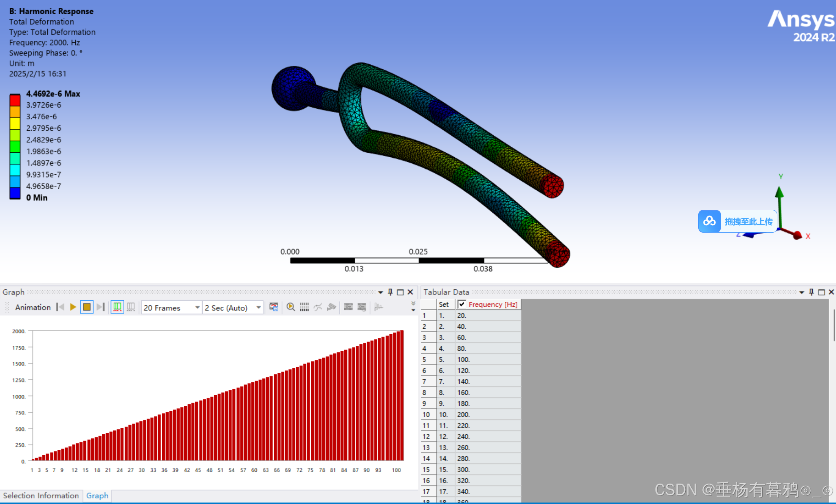Open Graph panel options arrow

[381, 292]
